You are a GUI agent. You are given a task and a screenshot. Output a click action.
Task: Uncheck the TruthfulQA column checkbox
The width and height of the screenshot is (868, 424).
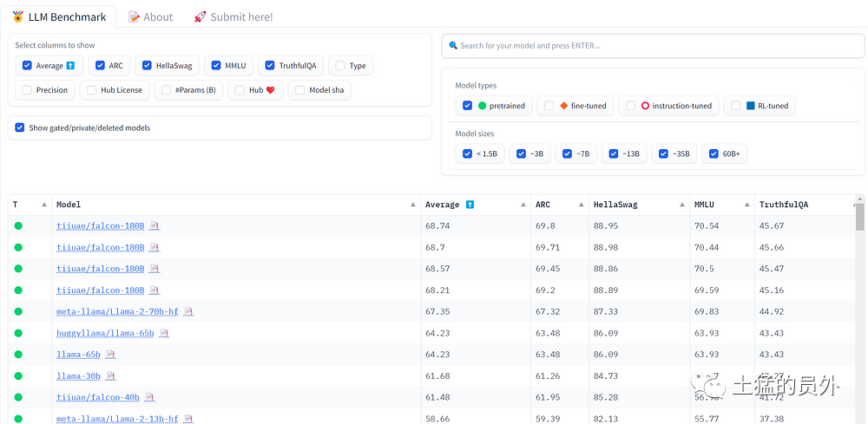click(270, 65)
